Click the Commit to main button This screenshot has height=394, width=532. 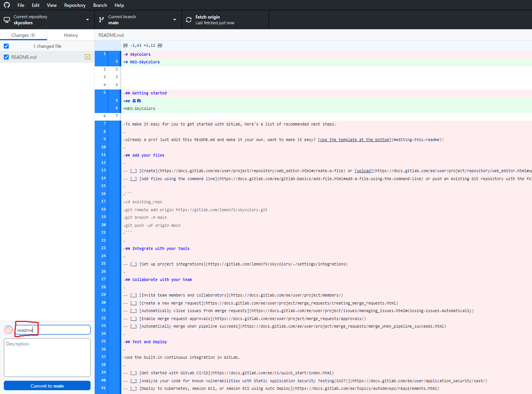pos(47,385)
